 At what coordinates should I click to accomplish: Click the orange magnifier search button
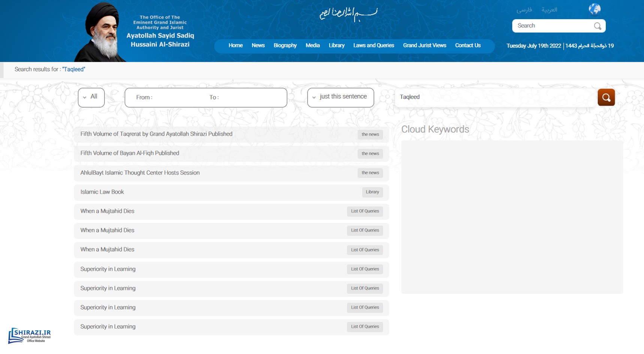pyautogui.click(x=606, y=97)
